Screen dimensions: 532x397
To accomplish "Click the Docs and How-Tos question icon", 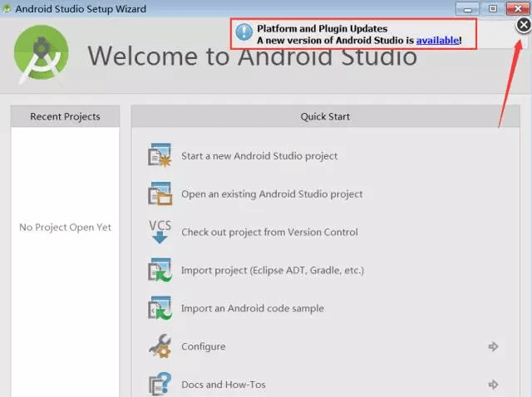I will click(x=160, y=384).
